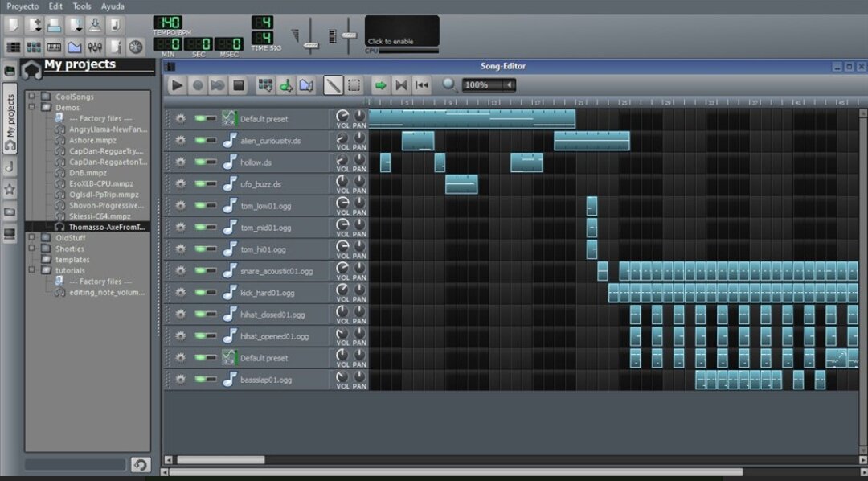The image size is (868, 481).
Task: Mute the tom_low01.ogg track
Action: 200,206
